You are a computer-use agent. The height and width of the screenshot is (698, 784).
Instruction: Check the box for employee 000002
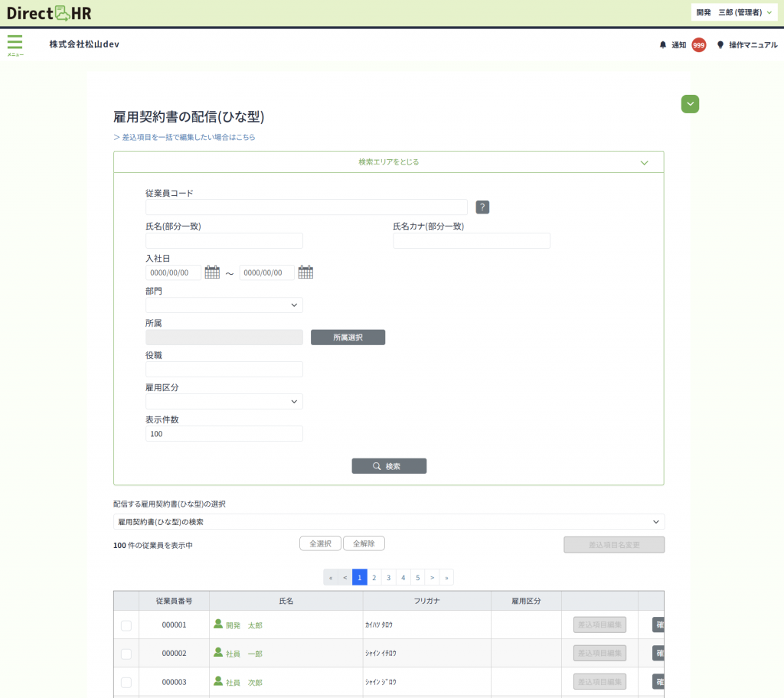(126, 654)
